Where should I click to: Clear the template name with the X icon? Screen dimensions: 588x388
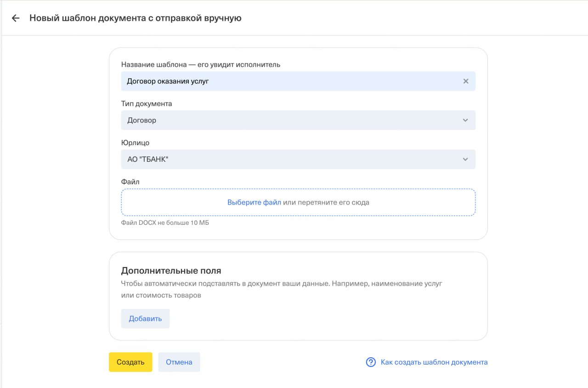(465, 81)
